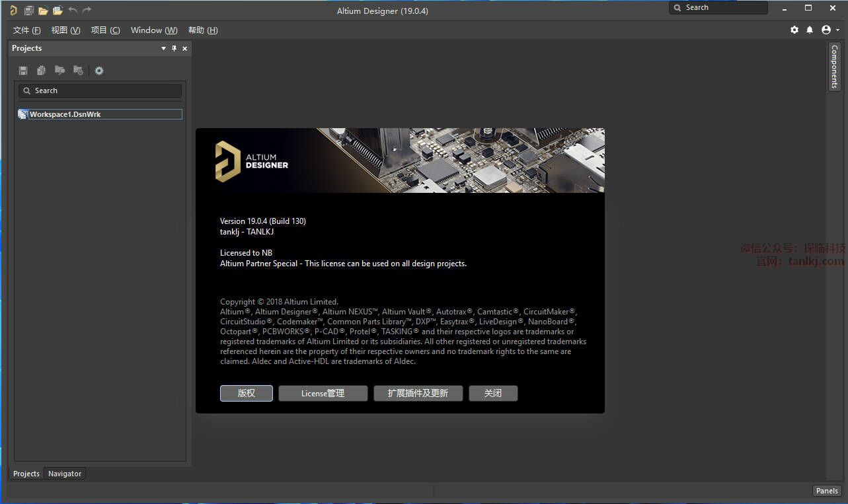Image resolution: width=848 pixels, height=504 pixels.
Task: Focus the Projects panel Search field
Action: [100, 90]
